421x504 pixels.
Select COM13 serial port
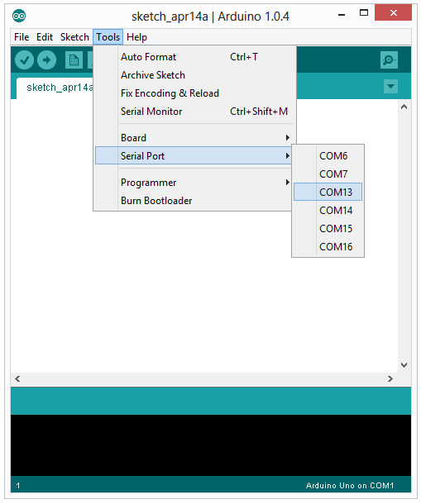pos(328,192)
